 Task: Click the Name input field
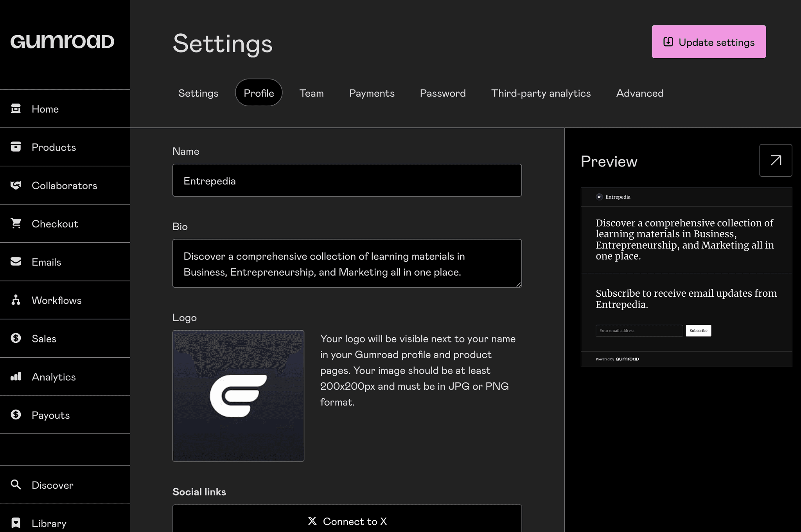coord(347,180)
